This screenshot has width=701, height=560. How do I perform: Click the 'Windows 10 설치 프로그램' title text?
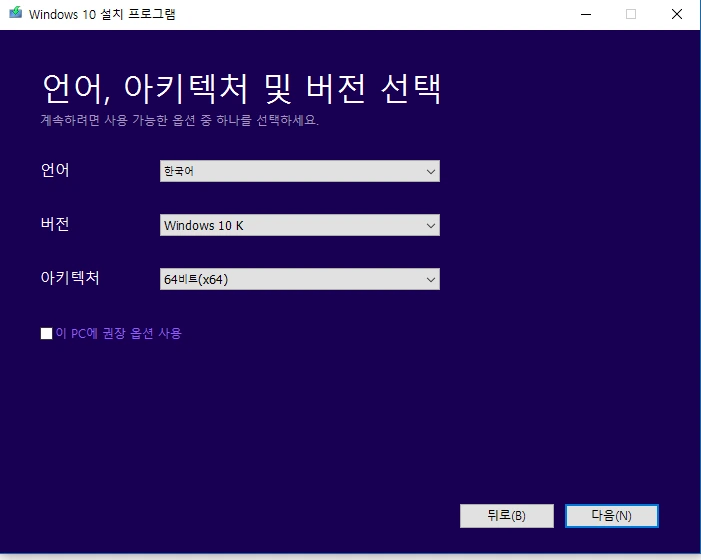[102, 14]
